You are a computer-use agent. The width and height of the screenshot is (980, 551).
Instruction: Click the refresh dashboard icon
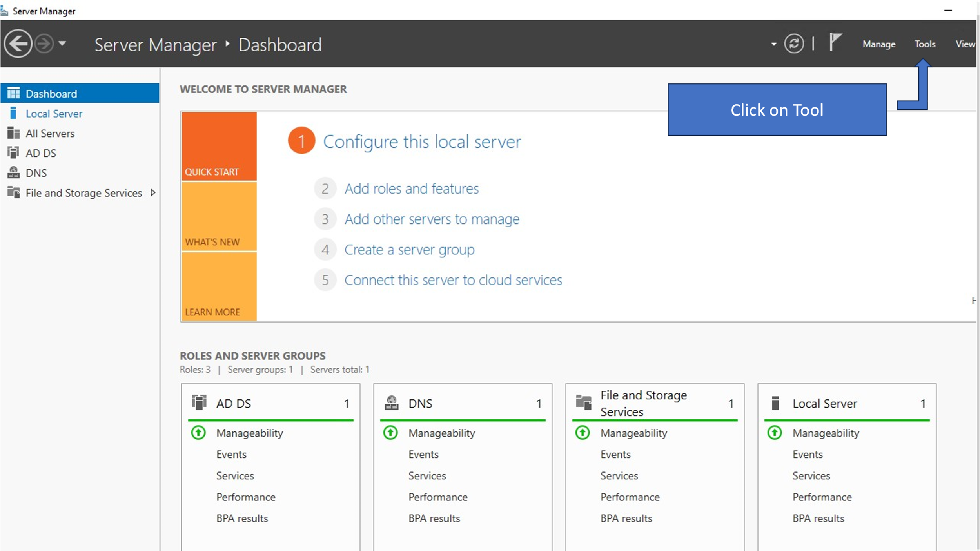pos(794,43)
